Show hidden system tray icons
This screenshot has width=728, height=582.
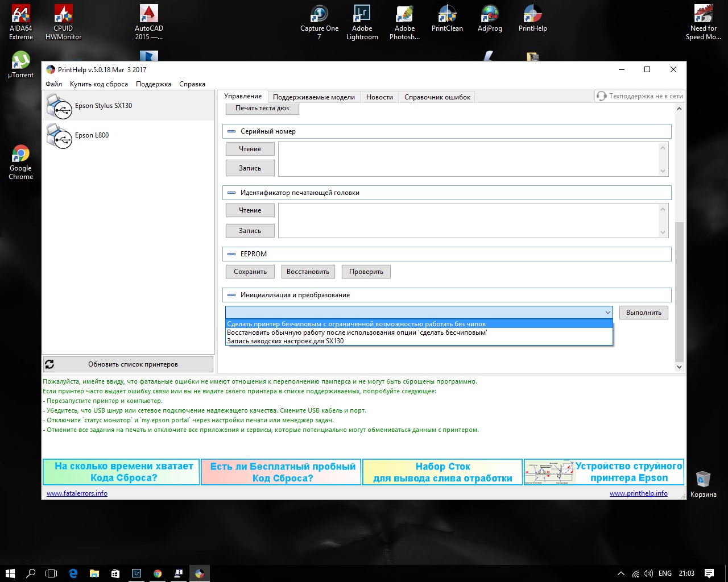pos(621,573)
